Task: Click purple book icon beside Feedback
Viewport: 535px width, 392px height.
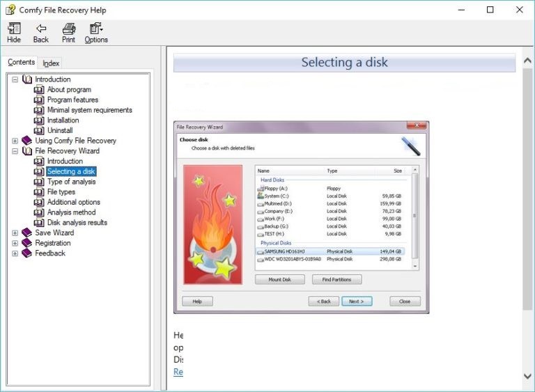Action: tap(26, 253)
